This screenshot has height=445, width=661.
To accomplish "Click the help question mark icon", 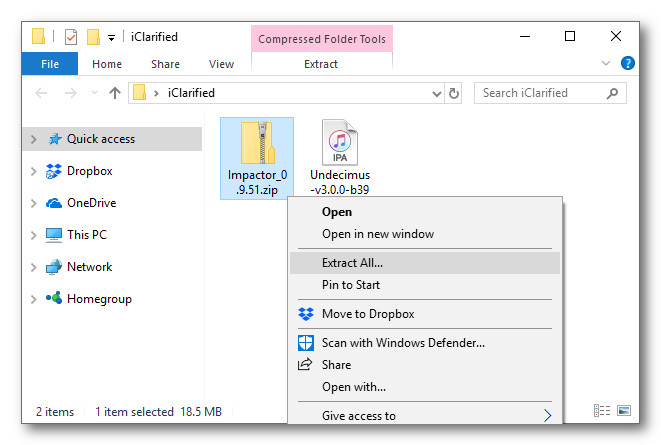I will (628, 63).
